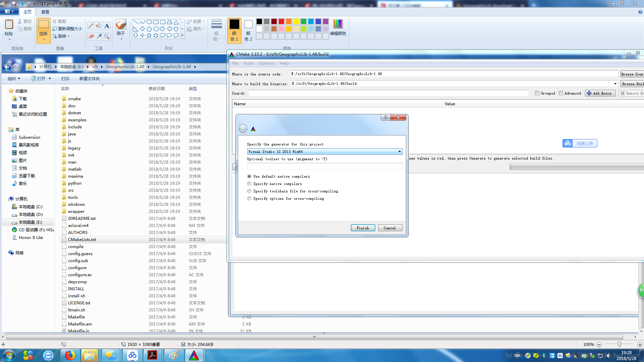644x362 pixels.
Task: Select the Magnifier tool
Action: (x=107, y=36)
